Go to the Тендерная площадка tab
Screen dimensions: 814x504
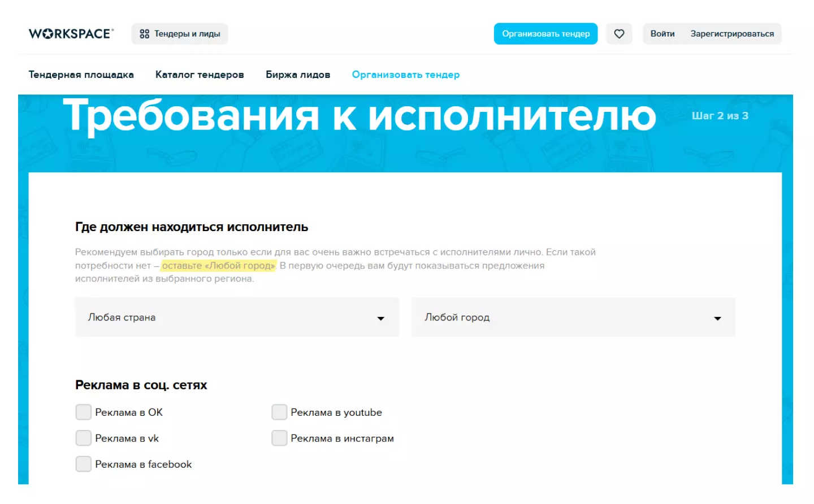pyautogui.click(x=81, y=75)
